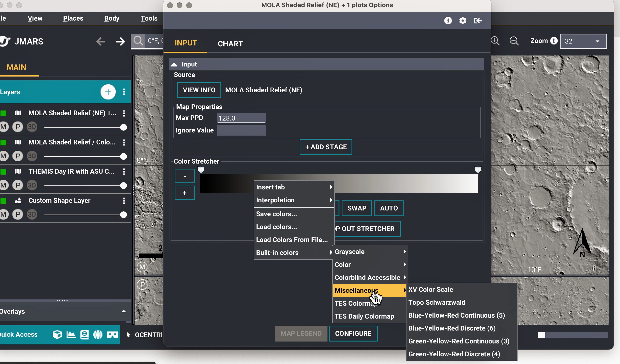Open the Tools menu
This screenshot has height=364, width=620.
point(149,18)
